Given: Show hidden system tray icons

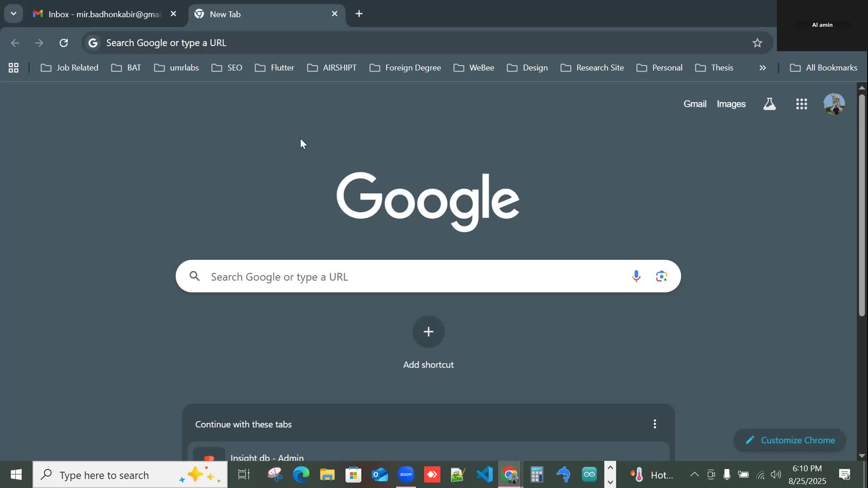Looking at the screenshot, I should tap(694, 474).
